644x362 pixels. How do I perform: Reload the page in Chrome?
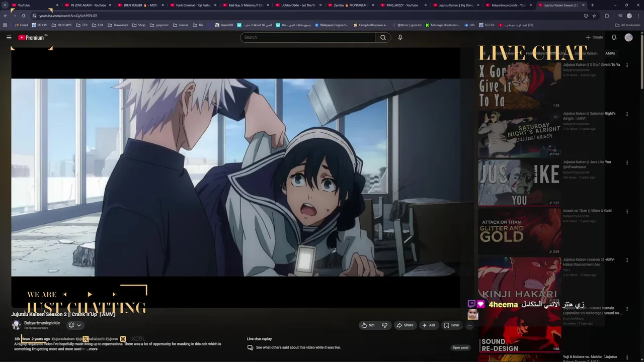click(x=23, y=16)
